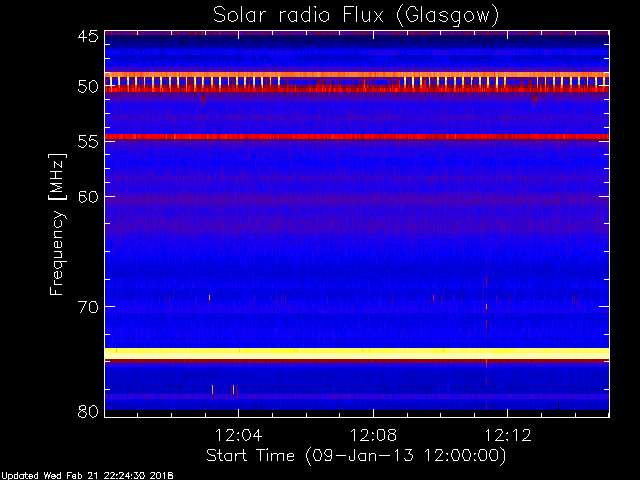The width and height of the screenshot is (640, 480).
Task: Click the 'Frequency [MHz]' axis label
Action: (57, 224)
